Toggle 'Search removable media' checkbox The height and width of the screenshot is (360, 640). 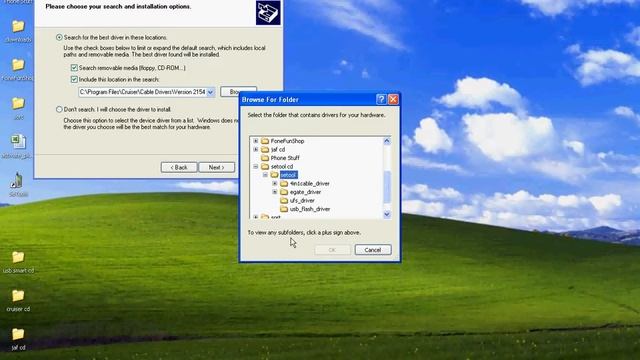[74, 68]
